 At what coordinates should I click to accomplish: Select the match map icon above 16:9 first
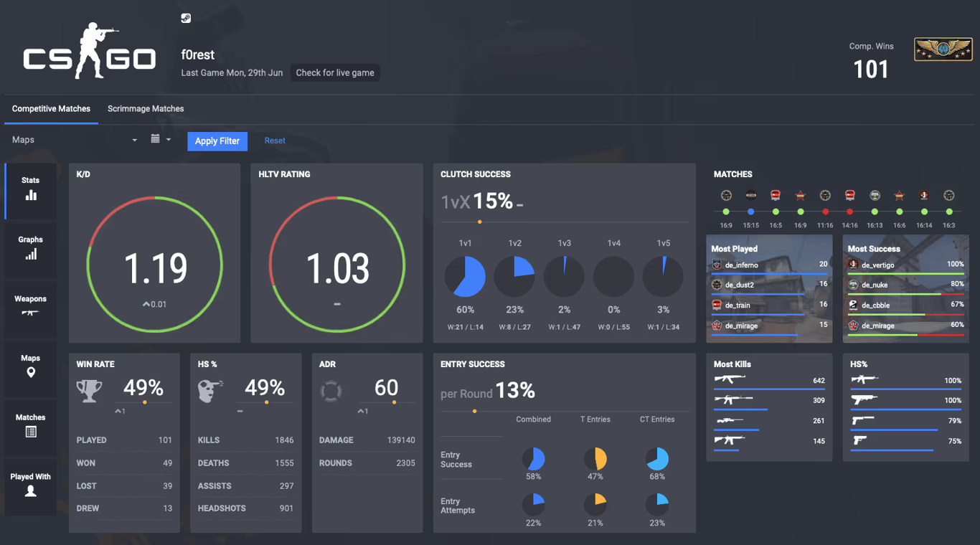(726, 195)
